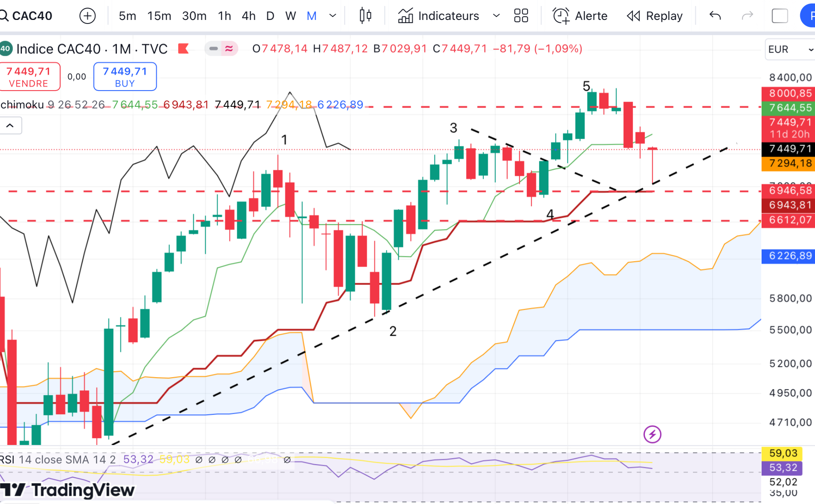Toggle the pink approximate-sign pill
The width and height of the screenshot is (815, 504).
[x=229, y=49]
